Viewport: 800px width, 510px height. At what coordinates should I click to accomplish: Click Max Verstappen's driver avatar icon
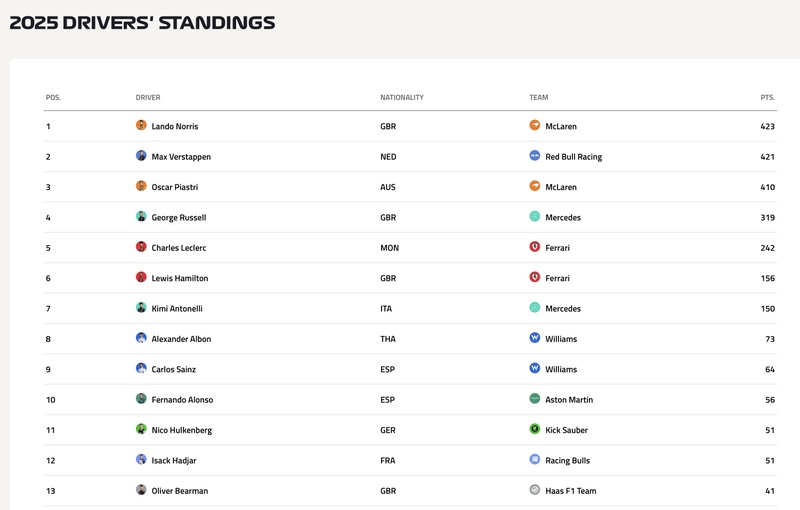[141, 156]
